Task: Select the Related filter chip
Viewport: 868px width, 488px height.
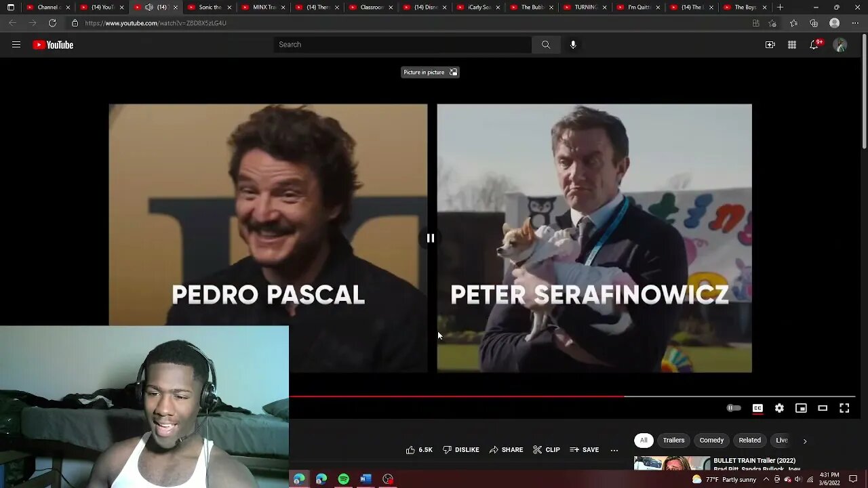Action: [x=749, y=440]
